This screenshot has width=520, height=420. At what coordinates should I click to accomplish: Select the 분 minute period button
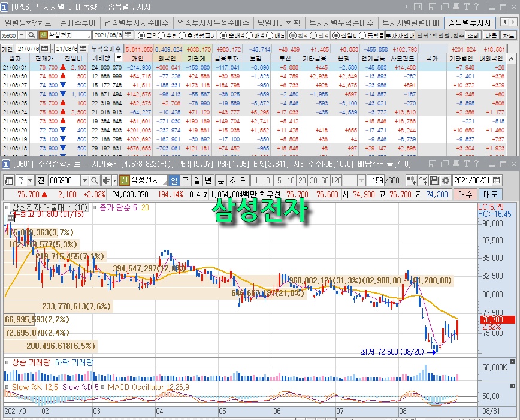[221, 180]
